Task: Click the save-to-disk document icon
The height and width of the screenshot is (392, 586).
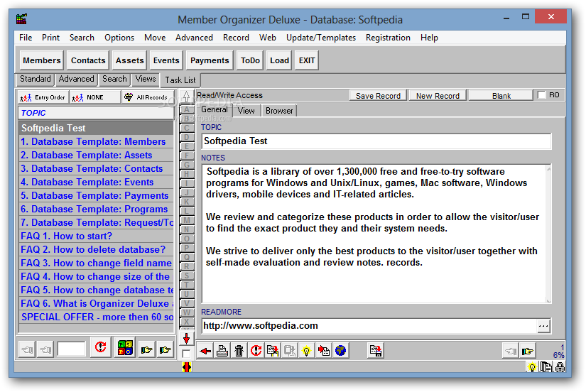Action: pyautogui.click(x=375, y=351)
